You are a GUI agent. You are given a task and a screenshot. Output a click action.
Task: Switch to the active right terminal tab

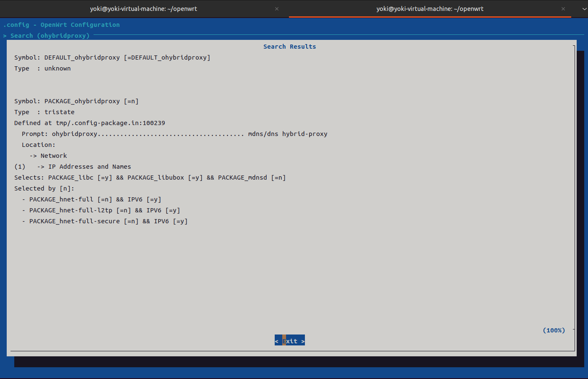pos(430,8)
